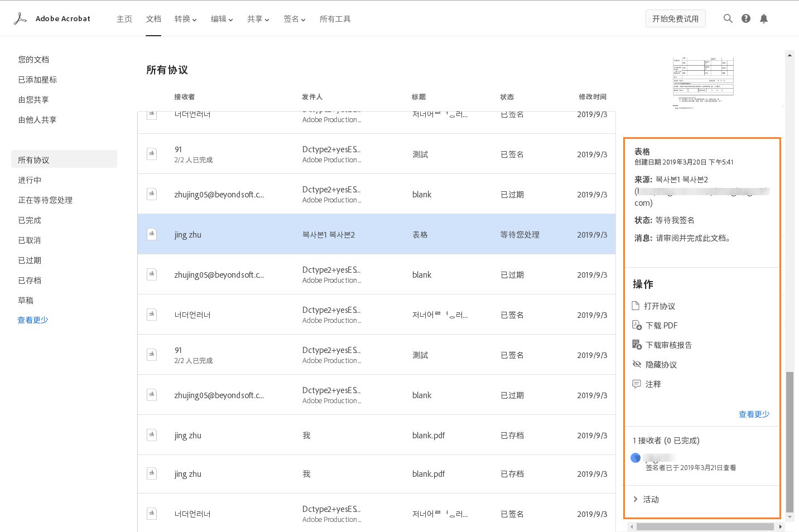
Task: Expand the 活动 section chevron
Action: pos(636,499)
